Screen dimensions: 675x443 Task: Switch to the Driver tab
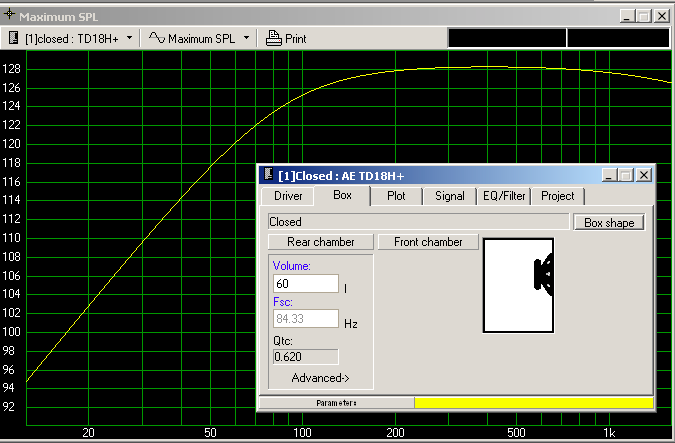288,196
